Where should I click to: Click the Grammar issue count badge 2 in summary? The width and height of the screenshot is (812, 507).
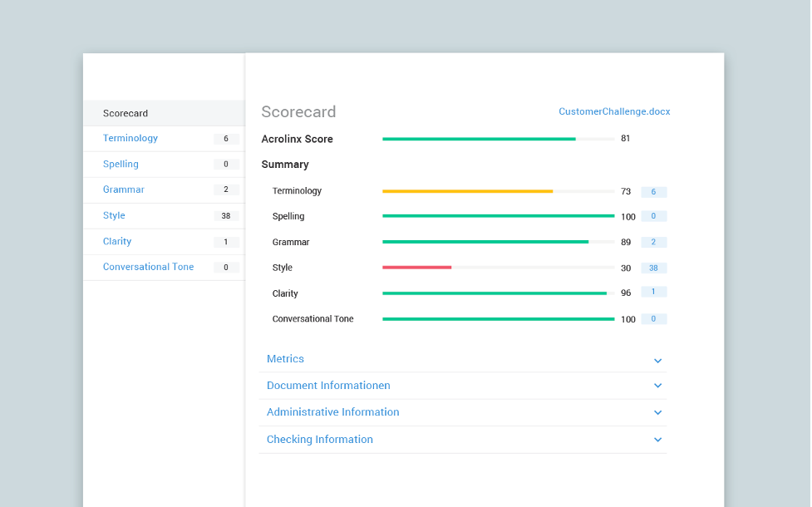pyautogui.click(x=653, y=243)
